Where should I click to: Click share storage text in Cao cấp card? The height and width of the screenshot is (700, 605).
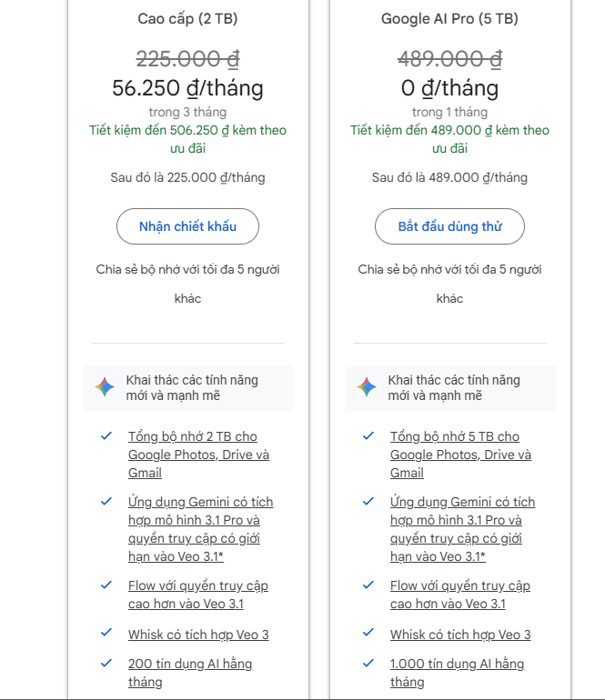(x=187, y=284)
